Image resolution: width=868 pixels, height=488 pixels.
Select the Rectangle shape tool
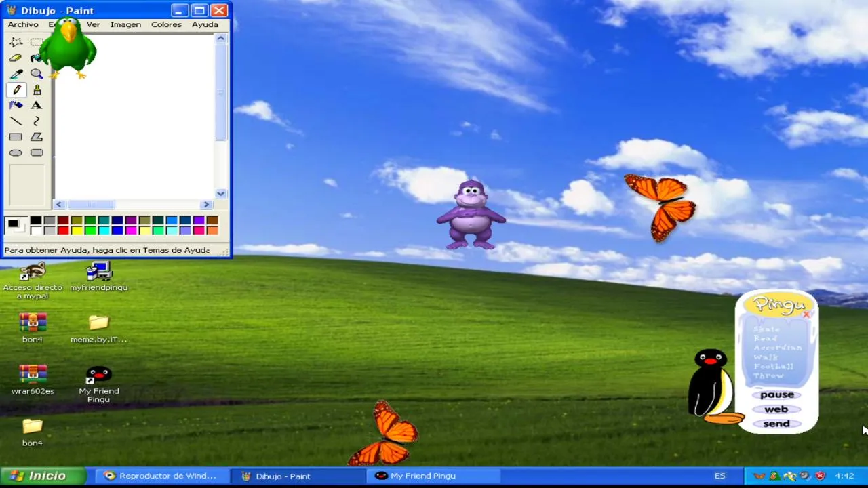pos(16,137)
